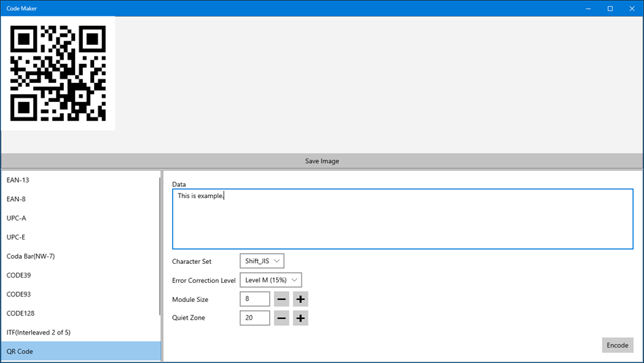Open the Character Set dropdown
Viewport: 644px width, 363px height.
click(262, 261)
